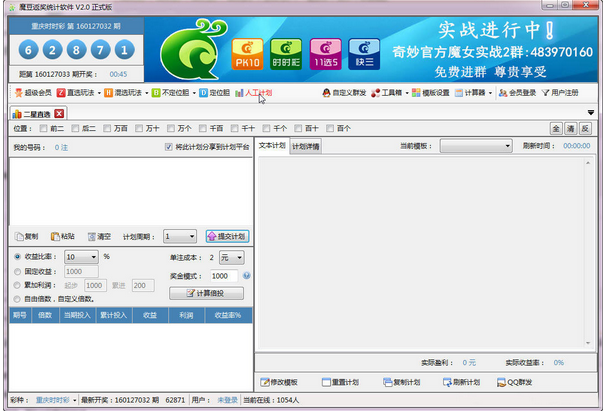Screen dimensions: 603x411
Task: Open the 计划周期 dropdown
Action: pos(180,236)
